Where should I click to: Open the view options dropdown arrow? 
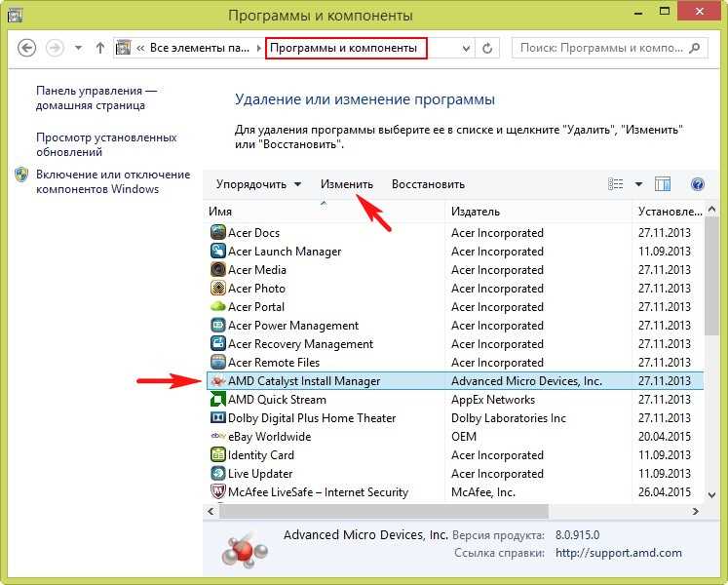tap(639, 184)
